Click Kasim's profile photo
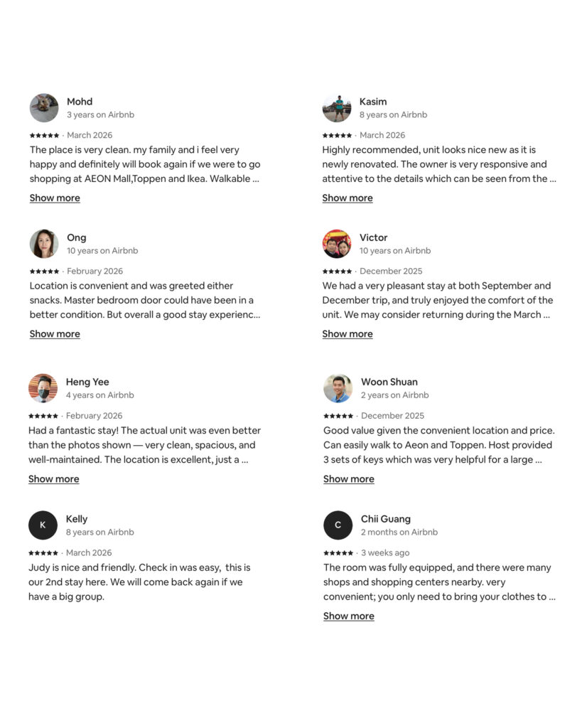The image size is (582, 728). (x=337, y=108)
